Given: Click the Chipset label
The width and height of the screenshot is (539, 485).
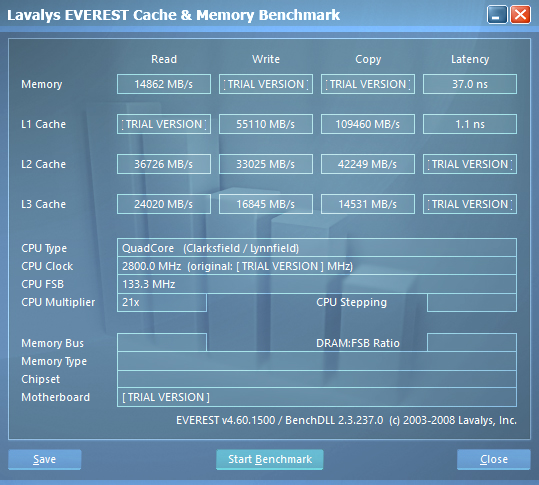Looking at the screenshot, I should (x=40, y=379).
